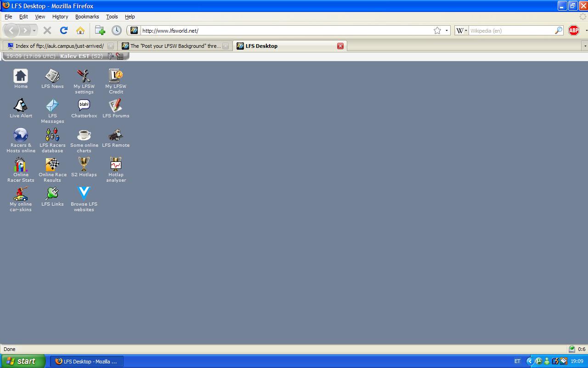The height and width of the screenshot is (368, 588).
Task: Close the LFS Desktop tab
Action: tap(340, 46)
